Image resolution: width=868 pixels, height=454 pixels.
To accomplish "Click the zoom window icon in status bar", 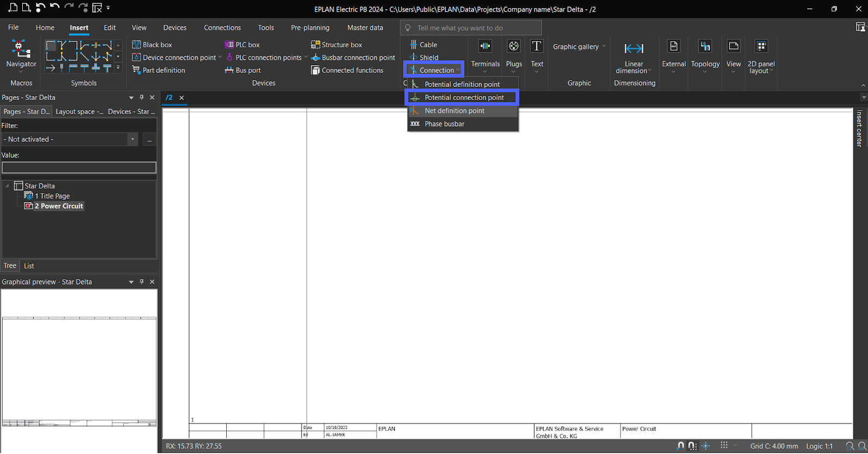I will pyautogui.click(x=850, y=446).
